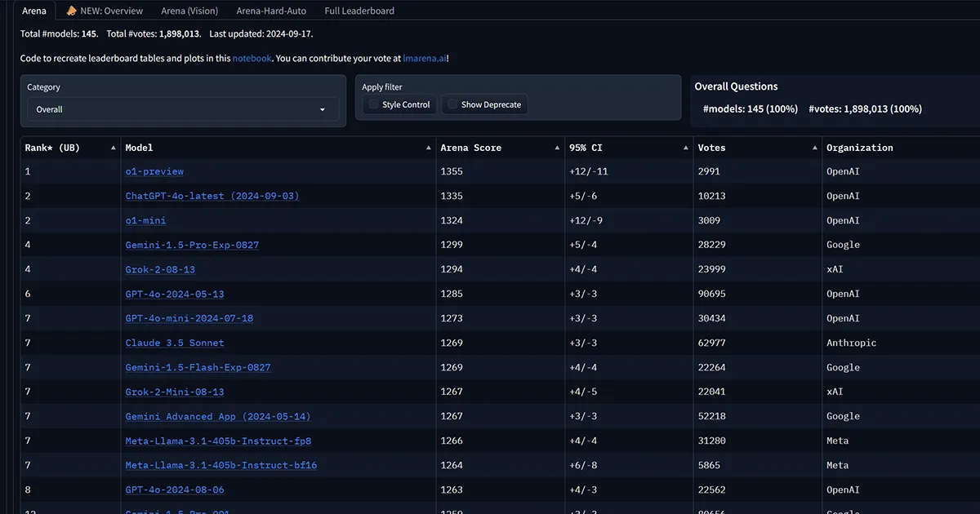This screenshot has width=980, height=514.
Task: Click the Arena Score header text
Action: point(470,148)
